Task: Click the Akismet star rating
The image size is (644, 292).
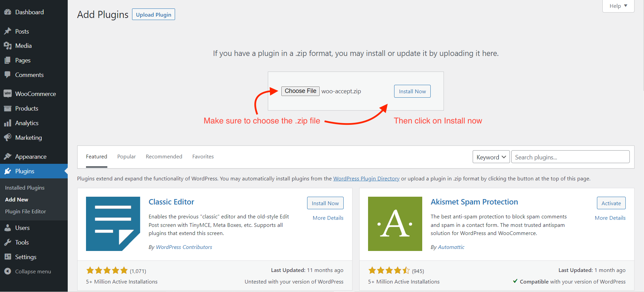Action: pos(389,270)
